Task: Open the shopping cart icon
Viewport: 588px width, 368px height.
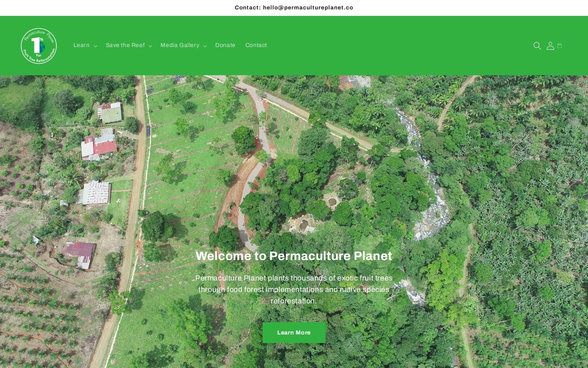Action: 559,46
